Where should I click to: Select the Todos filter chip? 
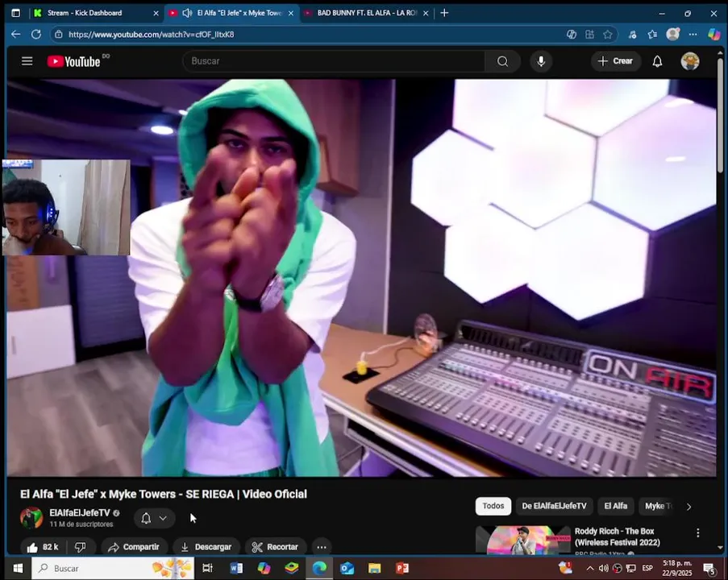(493, 506)
